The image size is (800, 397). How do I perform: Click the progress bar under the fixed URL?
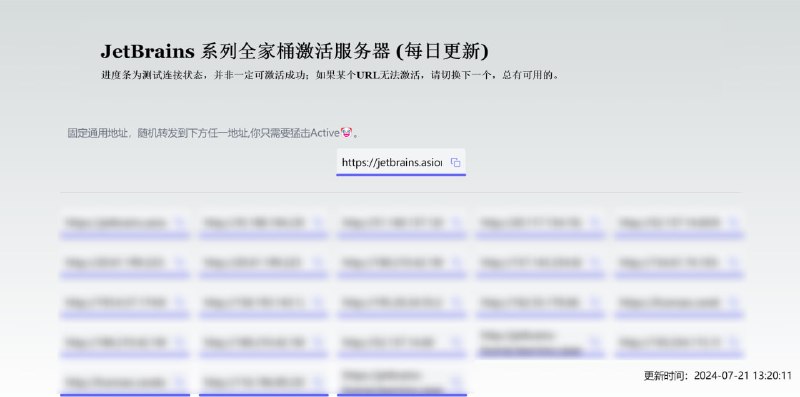click(401, 175)
